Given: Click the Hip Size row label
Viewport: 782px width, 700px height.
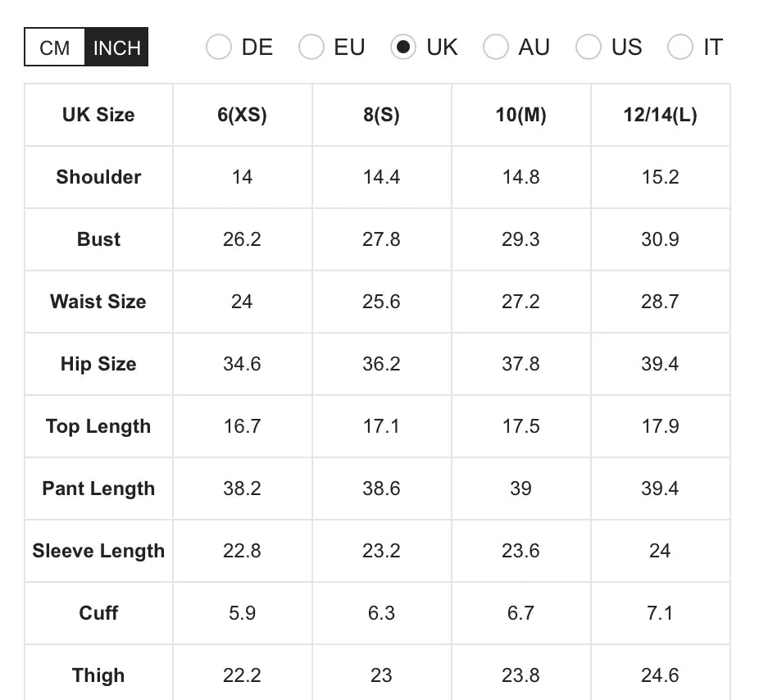Looking at the screenshot, I should 98,364.
